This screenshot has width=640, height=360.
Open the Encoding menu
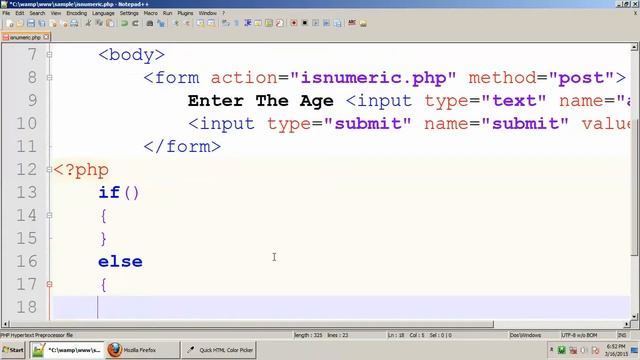pos(77,13)
